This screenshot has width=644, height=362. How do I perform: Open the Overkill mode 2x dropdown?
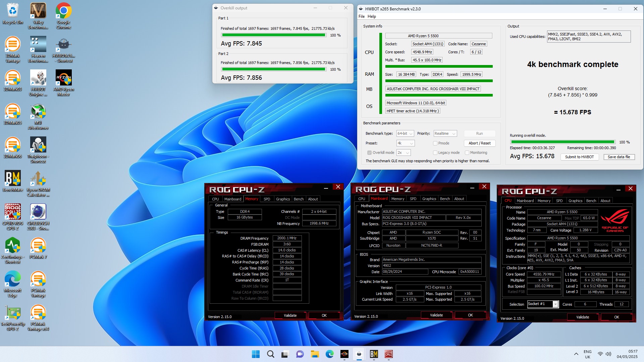click(x=404, y=153)
